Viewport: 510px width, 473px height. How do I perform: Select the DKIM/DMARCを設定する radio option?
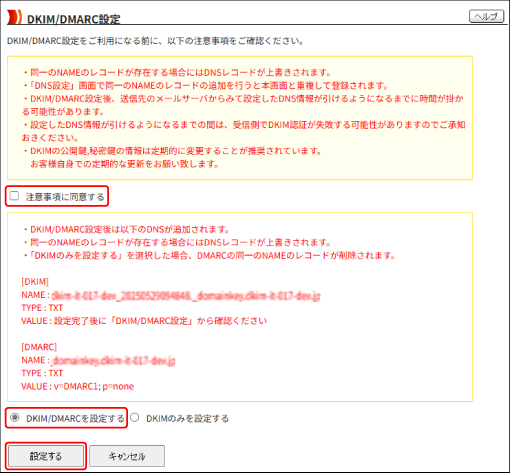[x=15, y=417]
